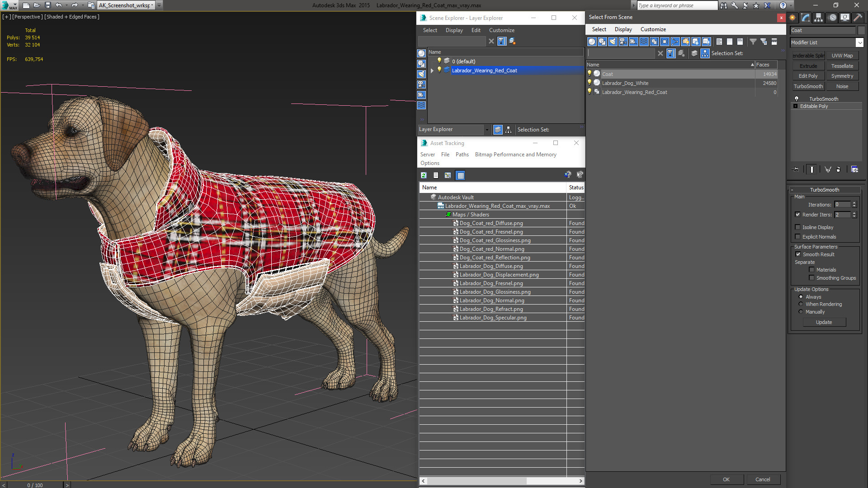Click the Tessellate modifier button
The image size is (868, 488).
pyautogui.click(x=842, y=66)
